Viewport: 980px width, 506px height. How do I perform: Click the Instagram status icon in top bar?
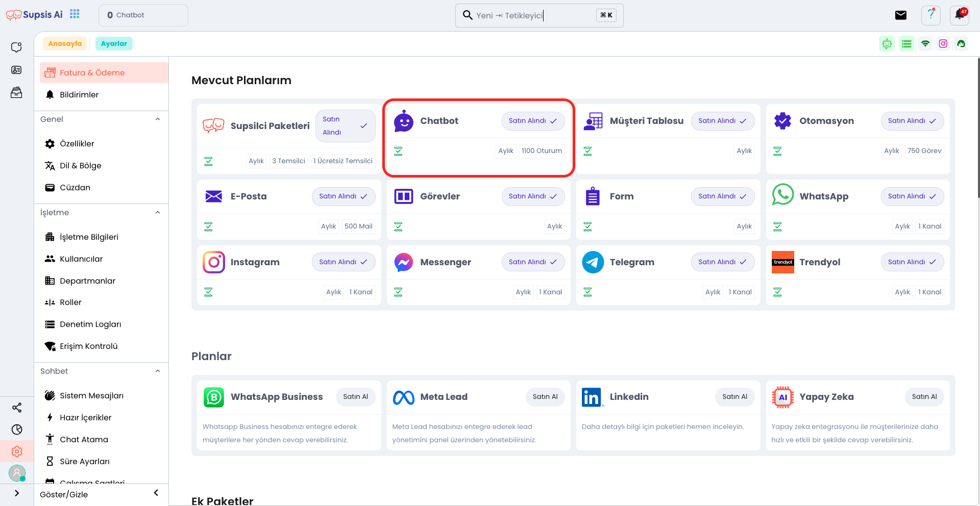click(x=943, y=44)
